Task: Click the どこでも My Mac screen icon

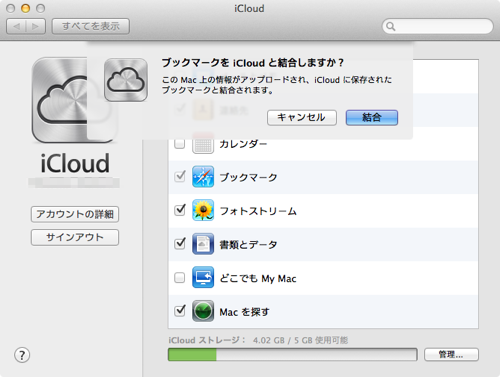Action: click(x=203, y=278)
